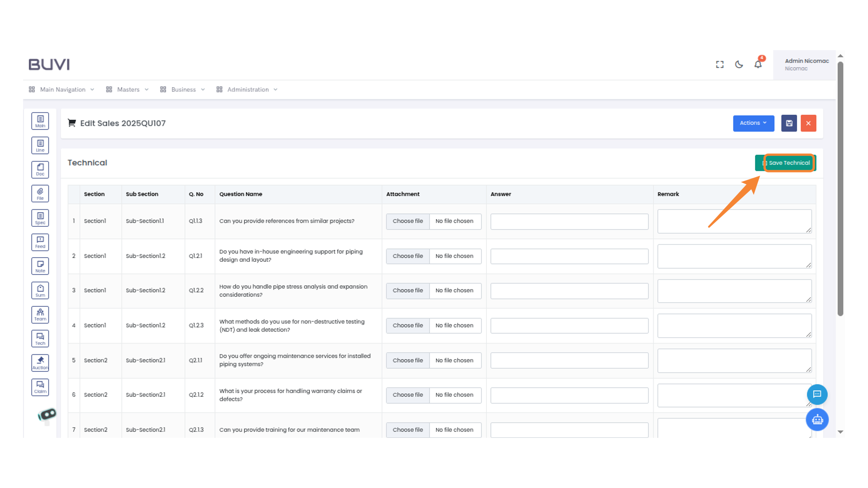Screen dimensions: 868x488
Task: Open the Doc sidebar icon
Action: pos(40,169)
